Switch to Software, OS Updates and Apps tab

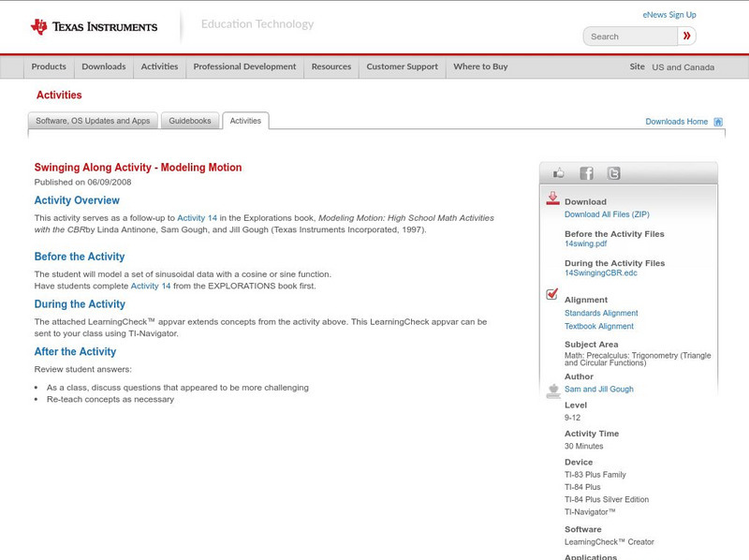[93, 121]
